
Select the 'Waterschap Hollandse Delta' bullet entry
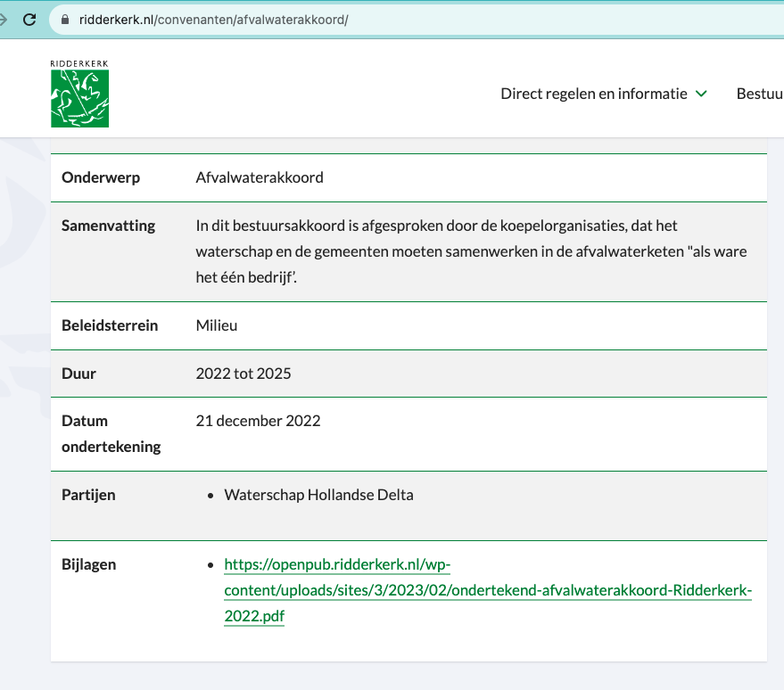[318, 494]
